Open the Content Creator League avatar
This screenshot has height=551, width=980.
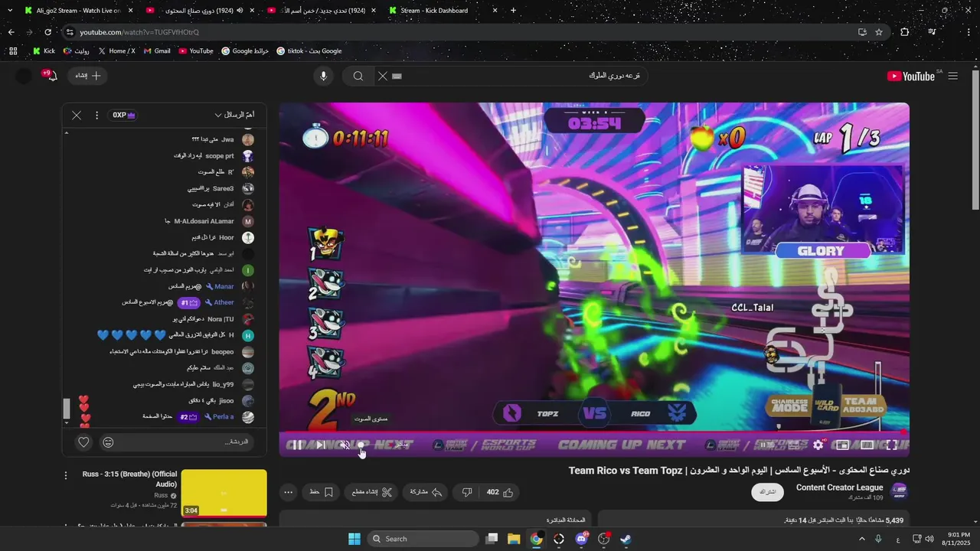click(x=900, y=491)
